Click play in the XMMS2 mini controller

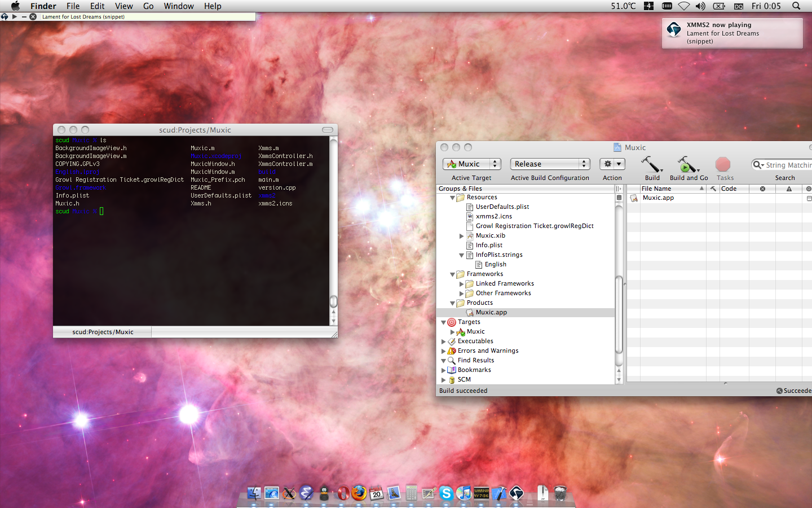click(15, 17)
